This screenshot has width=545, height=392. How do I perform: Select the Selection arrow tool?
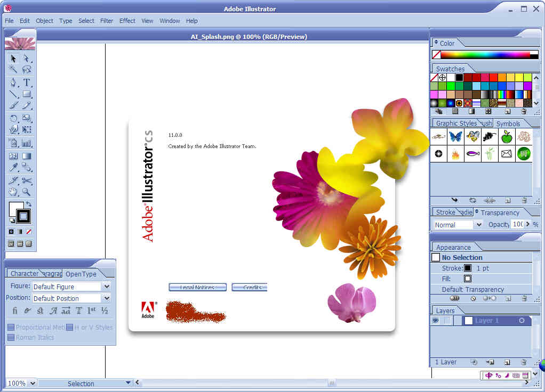click(13, 59)
